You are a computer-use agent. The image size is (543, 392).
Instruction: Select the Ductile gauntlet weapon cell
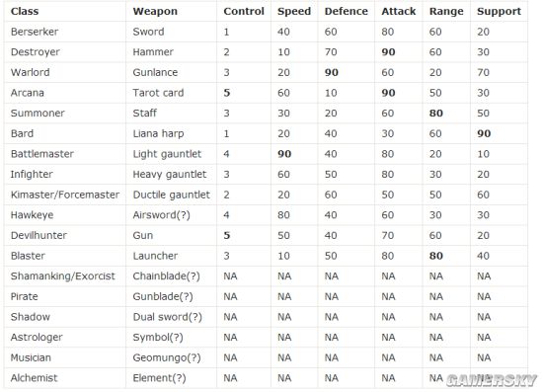(x=172, y=195)
